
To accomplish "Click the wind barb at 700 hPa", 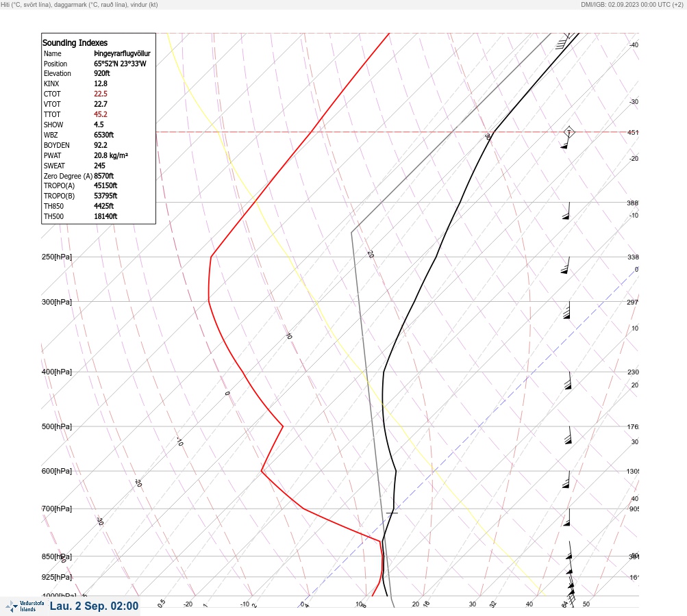I will [567, 517].
